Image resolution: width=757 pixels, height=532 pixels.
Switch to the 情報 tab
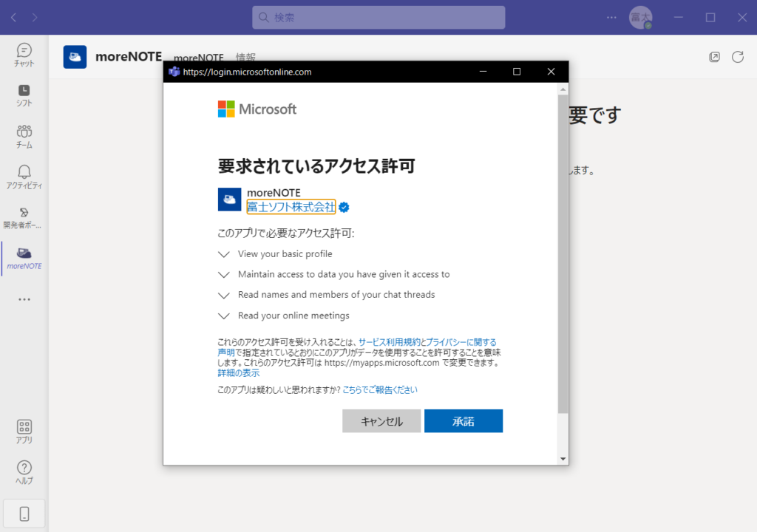click(245, 58)
